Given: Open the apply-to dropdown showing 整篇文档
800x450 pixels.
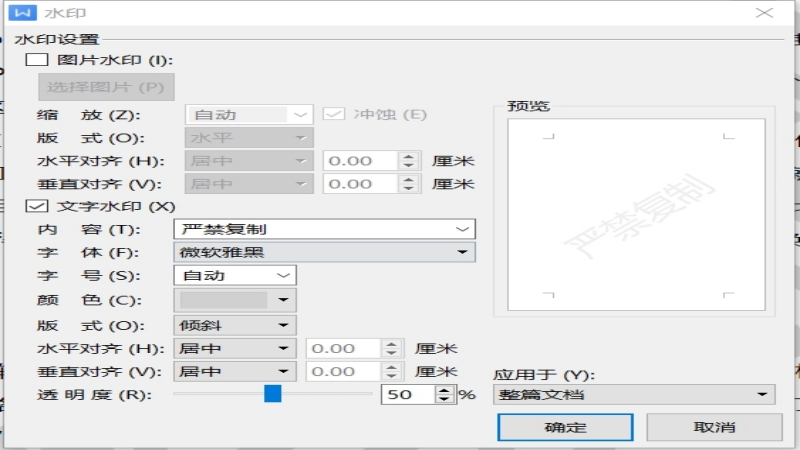Looking at the screenshot, I should coord(634,395).
